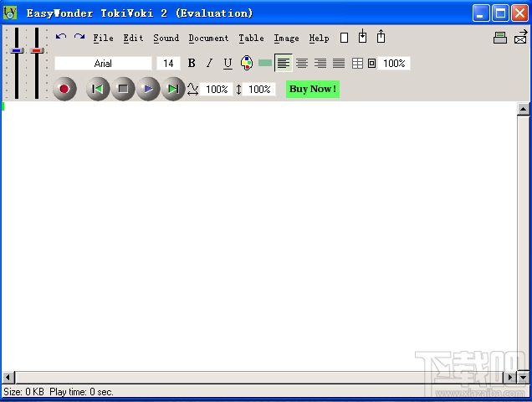Click the redo arrow icon

pyautogui.click(x=79, y=36)
